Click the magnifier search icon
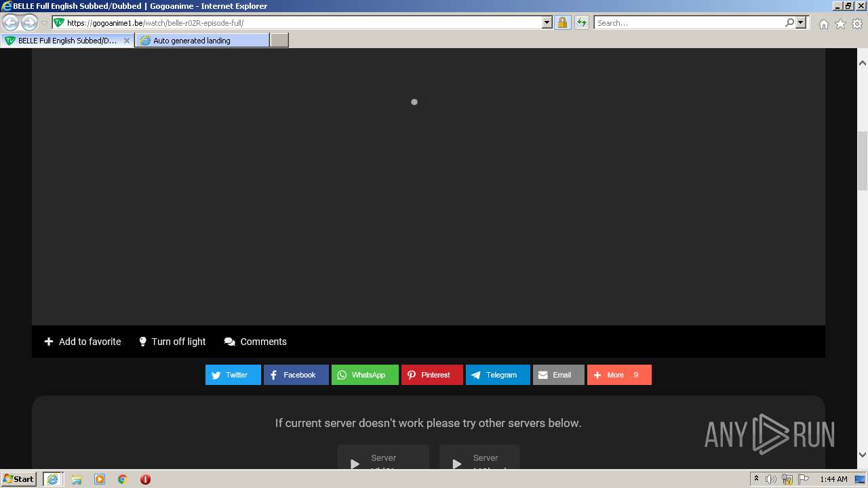This screenshot has height=488, width=868. (789, 22)
